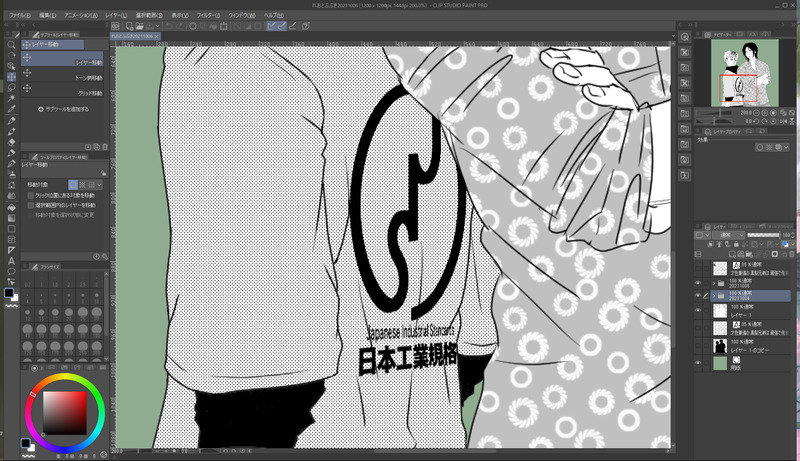Pick a color in the color square
The height and width of the screenshot is (461, 800).
pos(64,413)
